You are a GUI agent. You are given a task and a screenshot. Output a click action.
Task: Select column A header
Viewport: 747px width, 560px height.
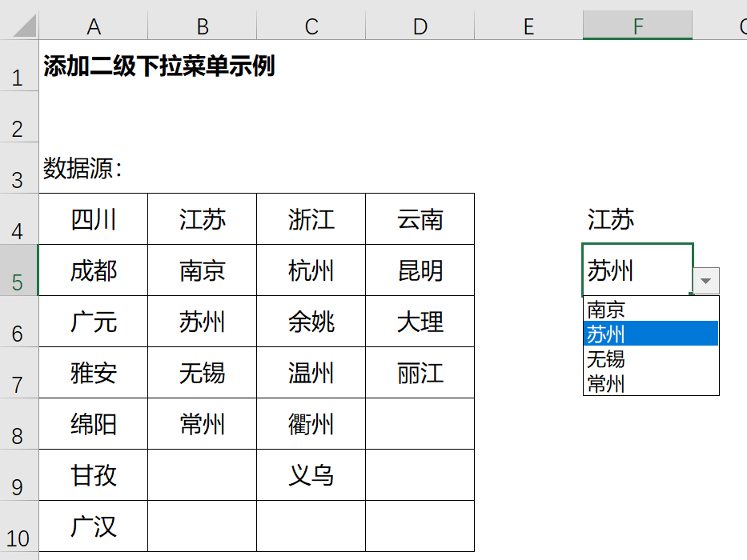pyautogui.click(x=94, y=27)
